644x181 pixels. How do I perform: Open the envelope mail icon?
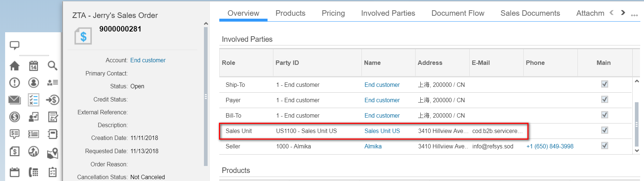[15, 100]
